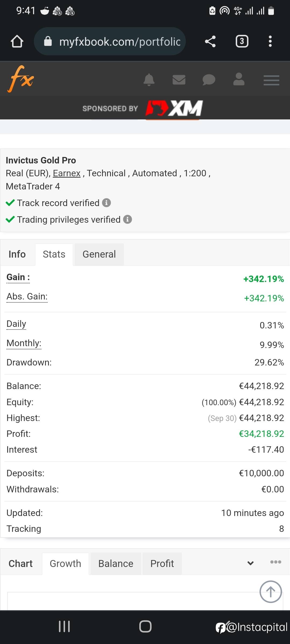Open the hamburger navigation menu

click(271, 80)
